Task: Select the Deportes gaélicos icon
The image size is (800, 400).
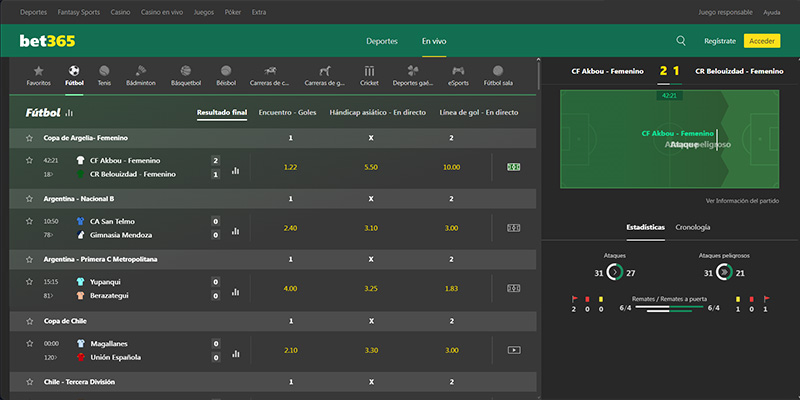Action: (413, 71)
